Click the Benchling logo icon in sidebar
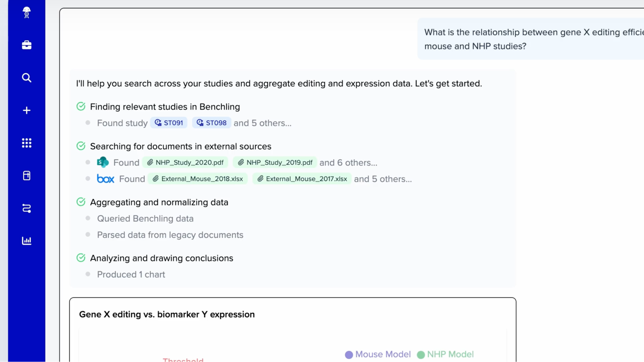Viewport: 644px width, 362px height. [27, 12]
